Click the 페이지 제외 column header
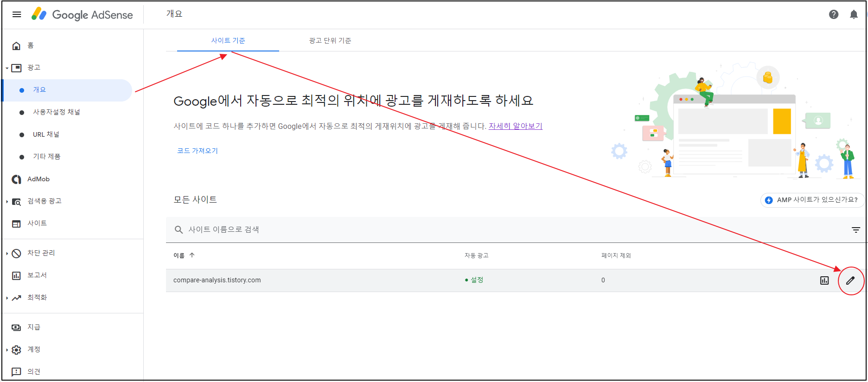Image resolution: width=868 pixels, height=382 pixels. 616,255
